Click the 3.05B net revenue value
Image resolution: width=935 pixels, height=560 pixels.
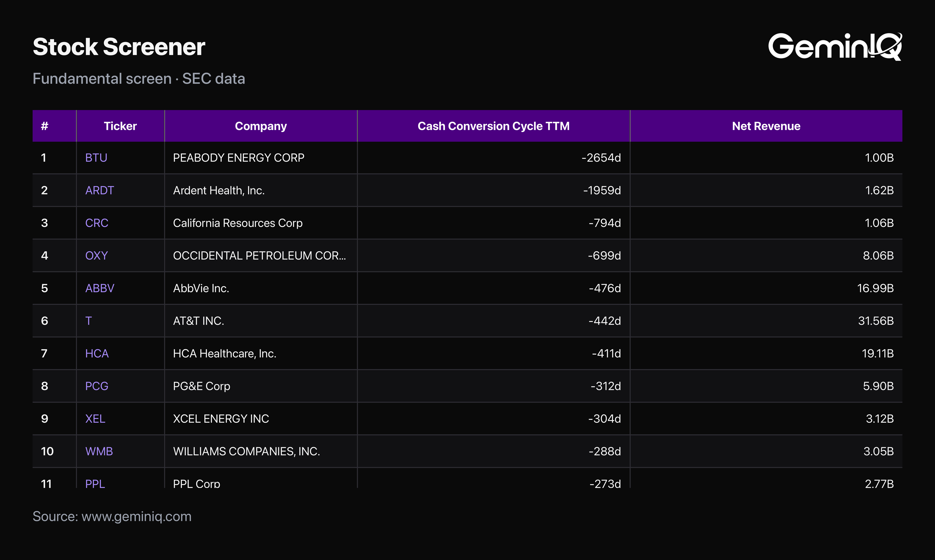click(x=879, y=451)
